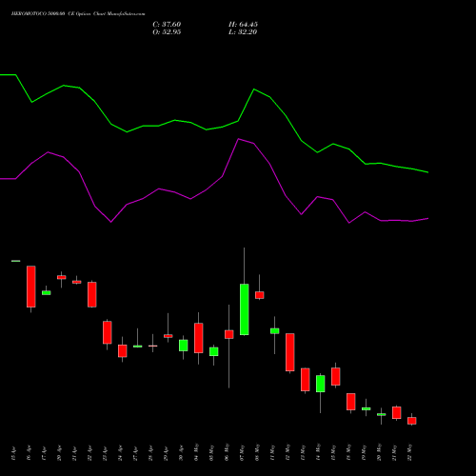This screenshot has width=476, height=476.
Task: Click the chart title text HEROMOTOCO CE Options
Action: [x=78, y=14]
